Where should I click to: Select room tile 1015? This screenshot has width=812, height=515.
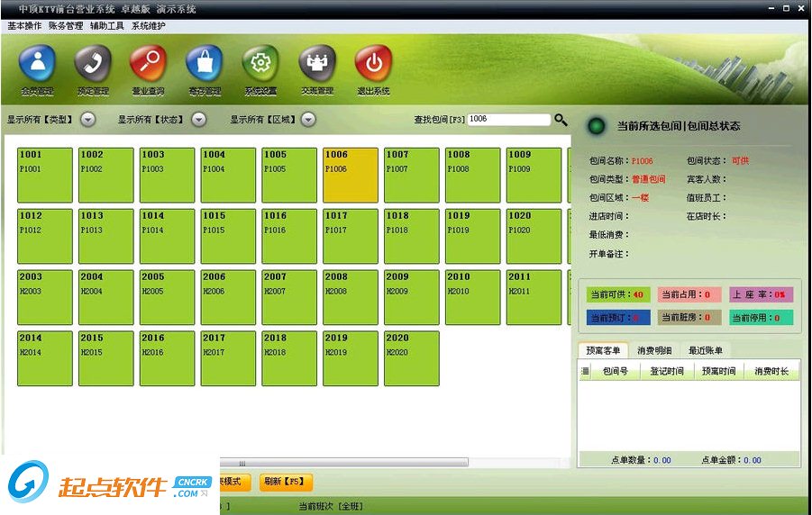[228, 236]
